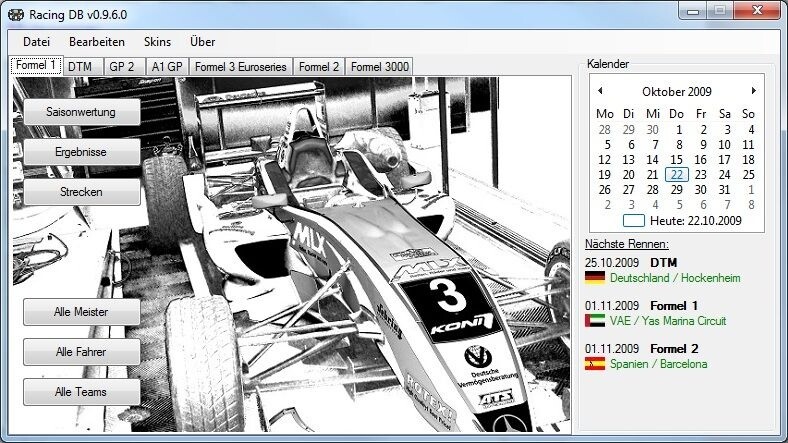Open the Alle Teams list
The image size is (788, 443).
[81, 392]
